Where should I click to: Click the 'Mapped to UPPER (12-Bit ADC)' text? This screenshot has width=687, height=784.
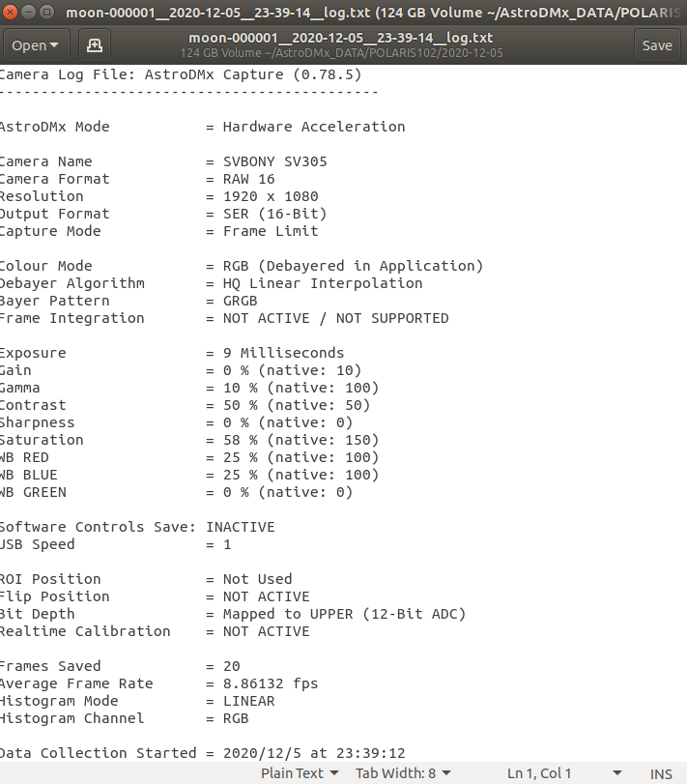[x=344, y=614]
